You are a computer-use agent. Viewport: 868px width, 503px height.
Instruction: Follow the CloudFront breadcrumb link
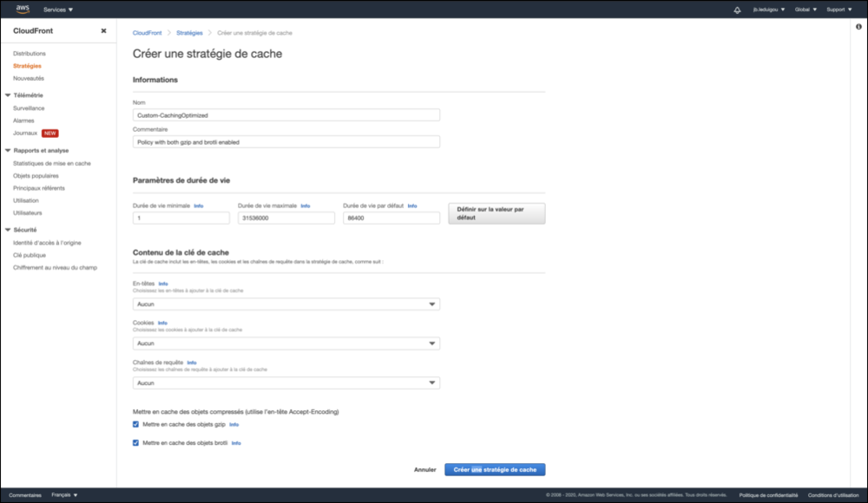148,33
